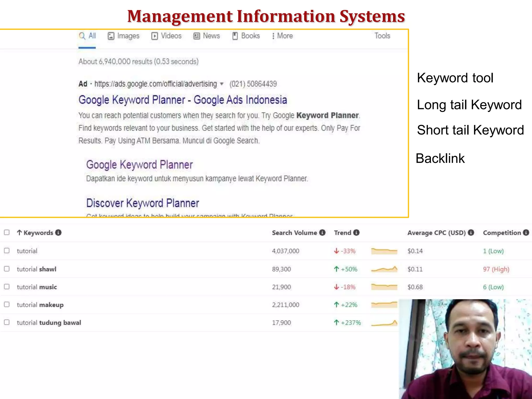
Task: Click the info icon next to Keywords
Action: tap(58, 232)
